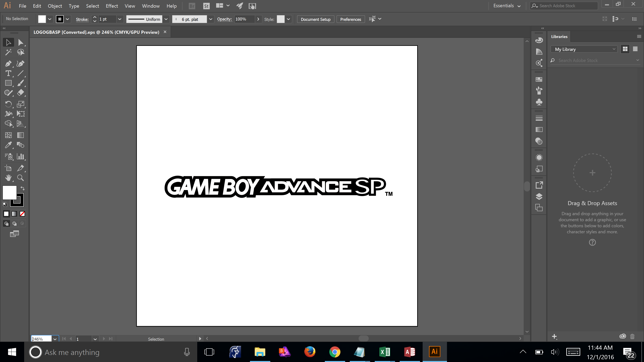The width and height of the screenshot is (644, 362).
Task: Choose the Magic Wand tool
Action: pos(8,52)
